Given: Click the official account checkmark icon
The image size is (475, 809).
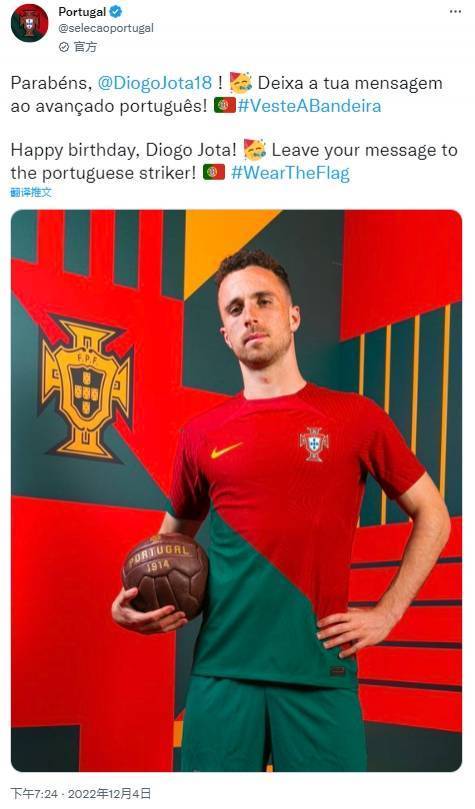Looking at the screenshot, I should [x=64, y=47].
